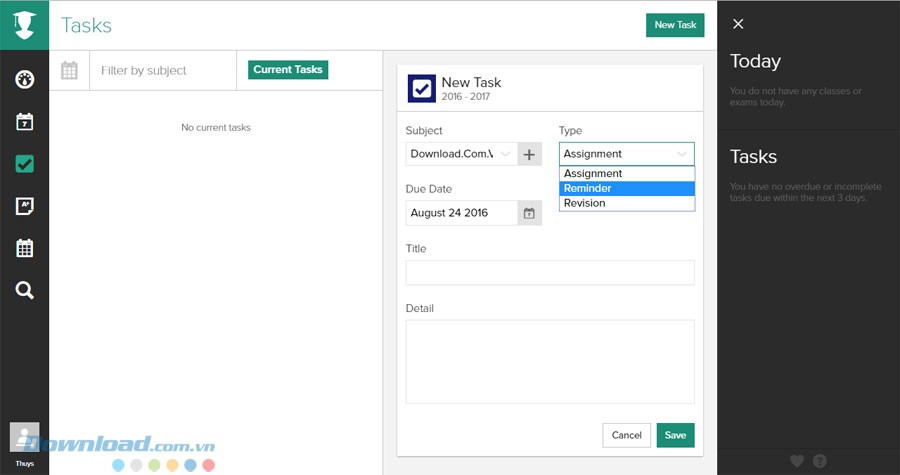Toggle the Current Tasks filter
Screen dimensions: 900x475
click(x=288, y=70)
